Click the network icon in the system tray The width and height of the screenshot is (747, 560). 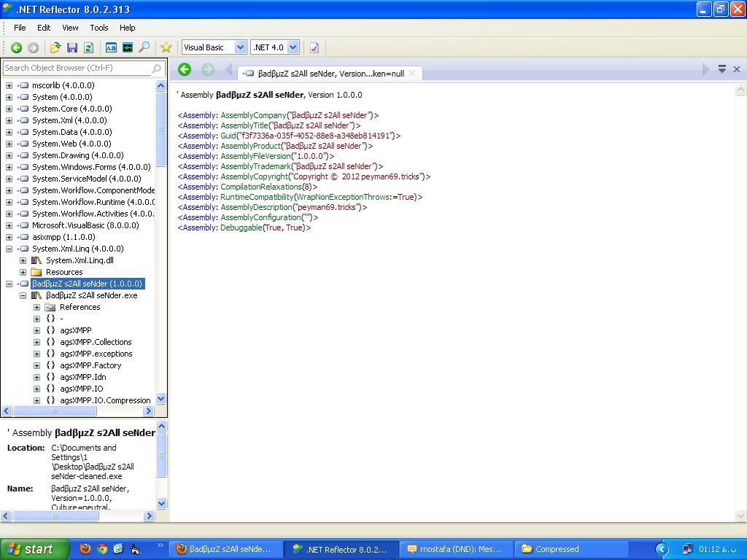tap(687, 550)
